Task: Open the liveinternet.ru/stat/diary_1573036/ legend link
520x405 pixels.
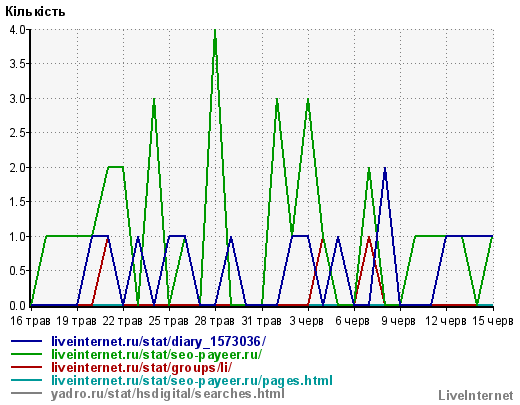Action: click(158, 341)
